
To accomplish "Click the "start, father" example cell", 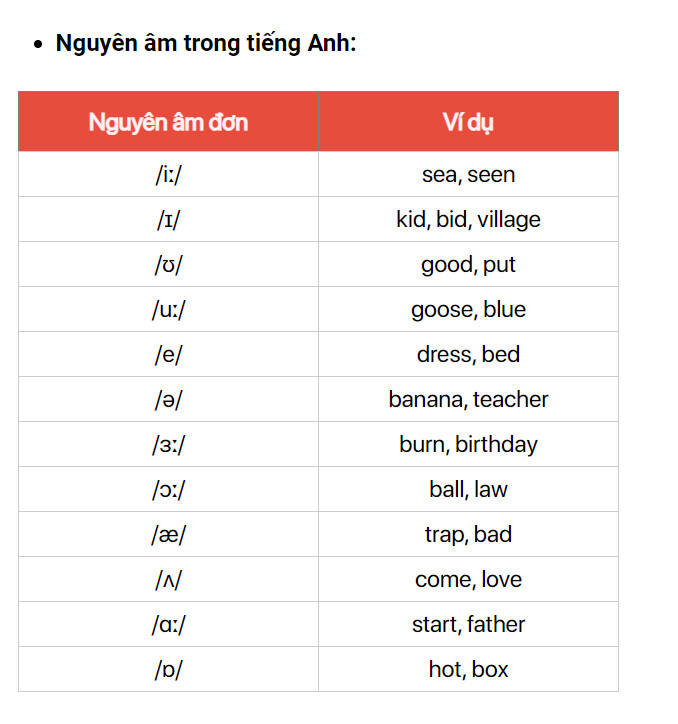I will [x=468, y=625].
